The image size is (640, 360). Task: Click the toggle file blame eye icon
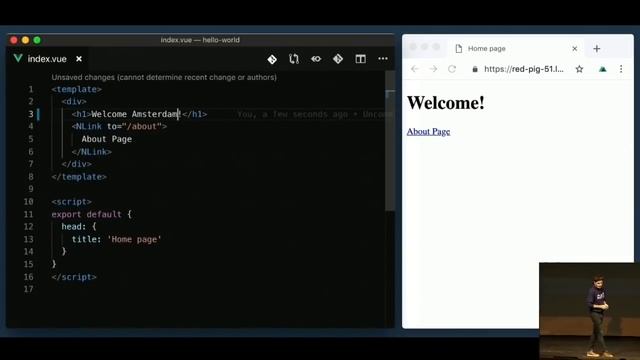click(316, 59)
